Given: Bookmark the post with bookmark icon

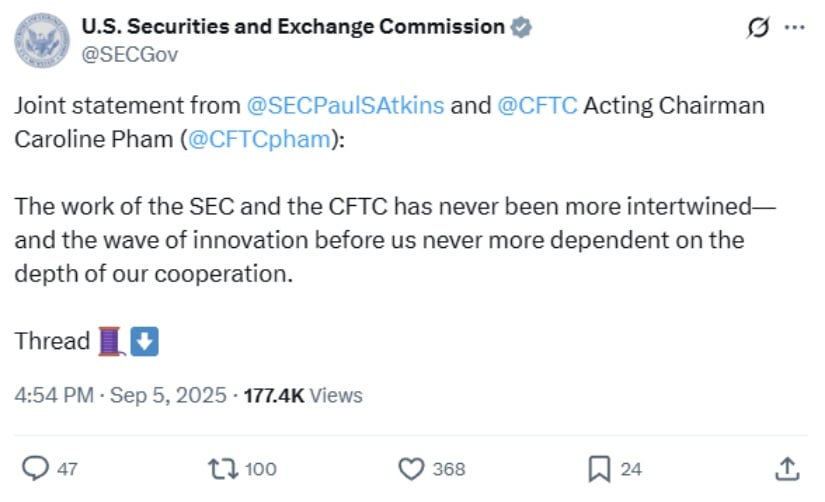Looking at the screenshot, I should point(599,468).
